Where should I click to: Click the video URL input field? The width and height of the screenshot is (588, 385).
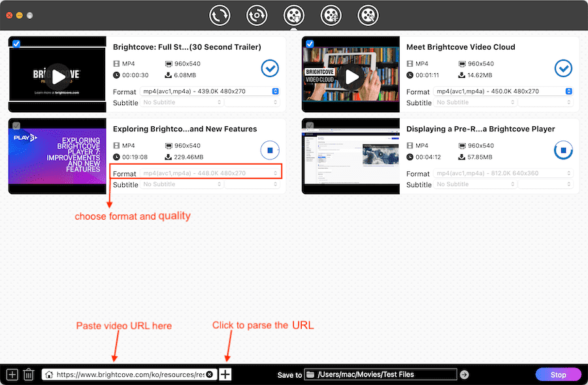(x=130, y=375)
